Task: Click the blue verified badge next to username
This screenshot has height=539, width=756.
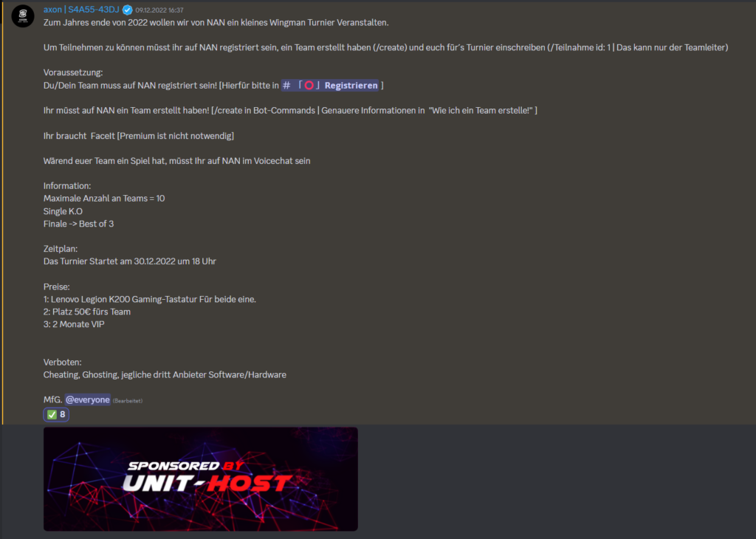Action: (x=127, y=10)
